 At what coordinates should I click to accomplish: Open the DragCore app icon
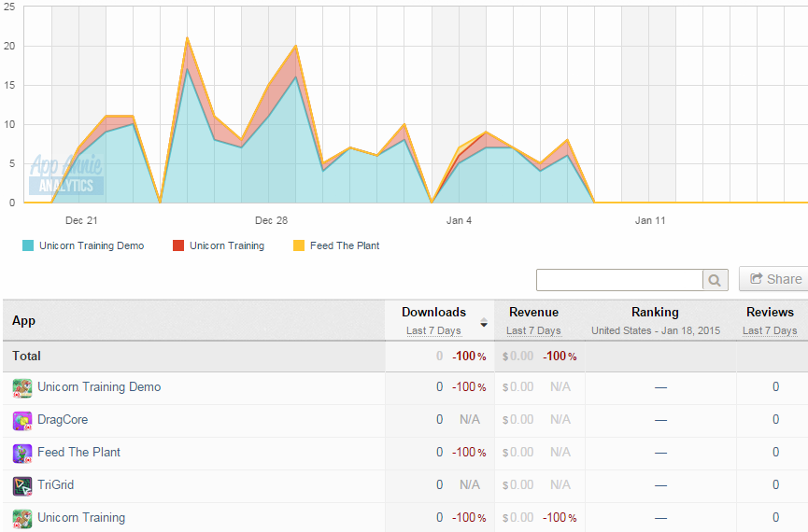pyautogui.click(x=22, y=421)
